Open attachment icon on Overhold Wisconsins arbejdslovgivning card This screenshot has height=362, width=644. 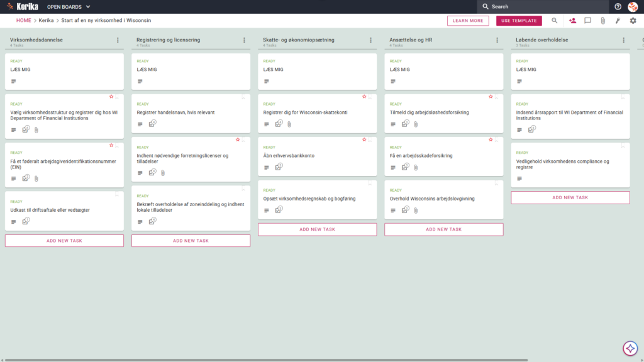416,211
